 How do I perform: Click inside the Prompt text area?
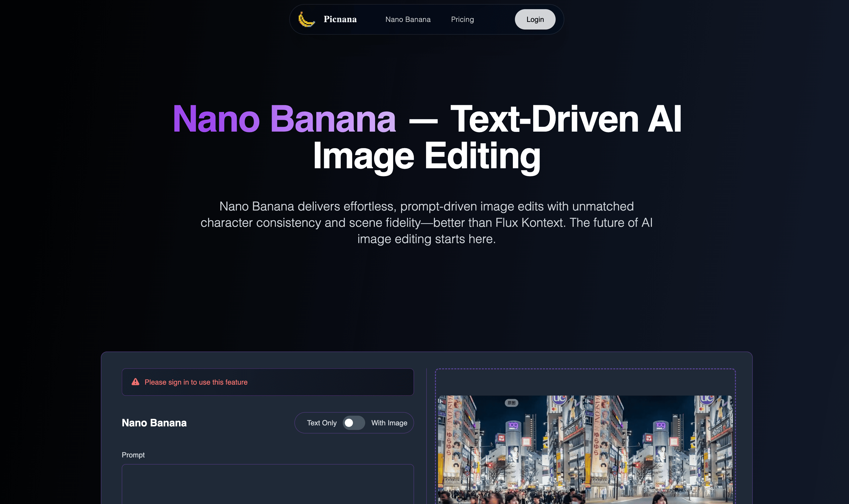point(268,484)
